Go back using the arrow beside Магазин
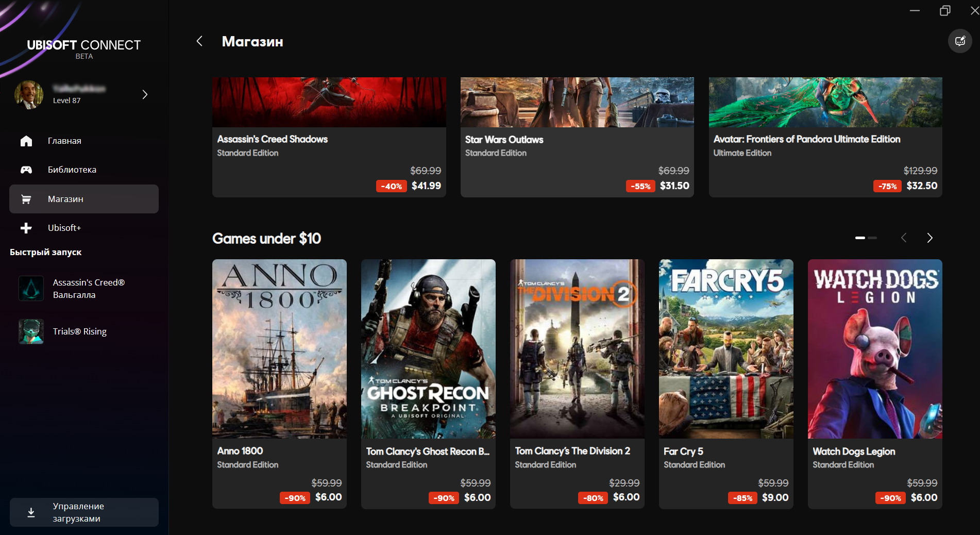The width and height of the screenshot is (980, 535). click(x=199, y=41)
